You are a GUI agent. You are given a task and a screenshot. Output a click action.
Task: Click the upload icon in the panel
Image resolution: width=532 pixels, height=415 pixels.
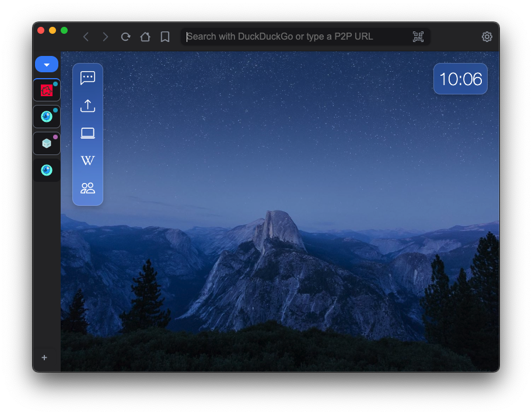(87, 105)
